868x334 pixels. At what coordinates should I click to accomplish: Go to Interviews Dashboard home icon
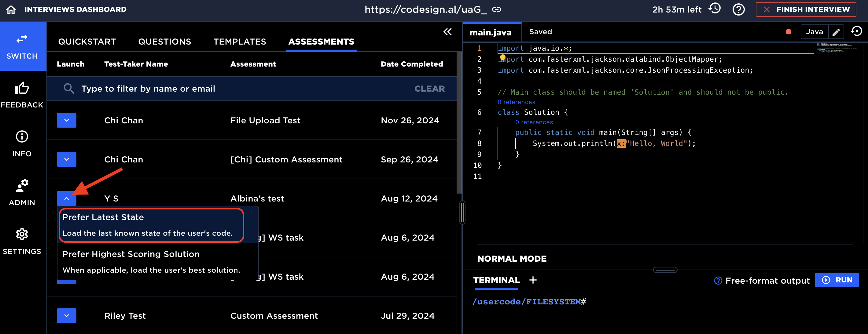(x=11, y=9)
